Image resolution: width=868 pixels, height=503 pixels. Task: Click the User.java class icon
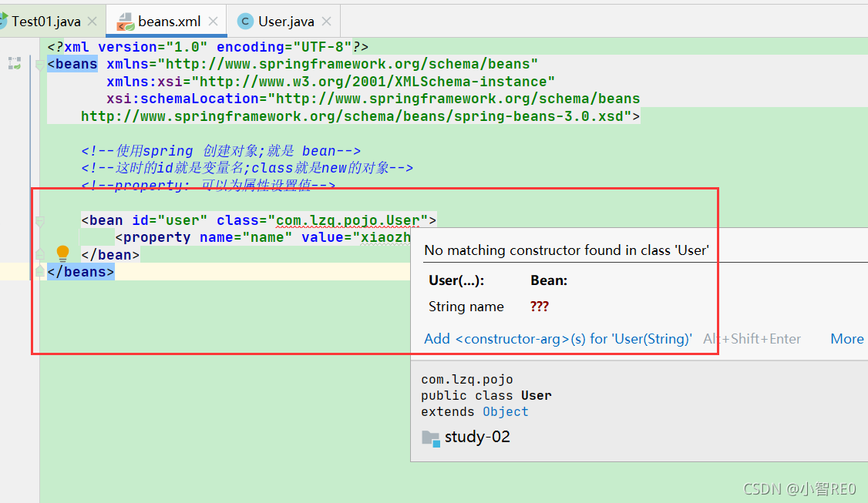(x=245, y=22)
